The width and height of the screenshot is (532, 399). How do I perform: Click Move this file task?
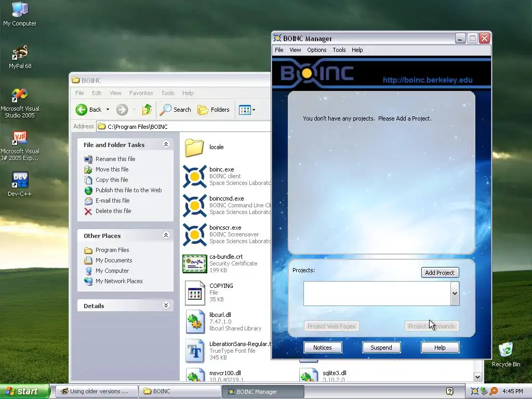click(x=112, y=169)
